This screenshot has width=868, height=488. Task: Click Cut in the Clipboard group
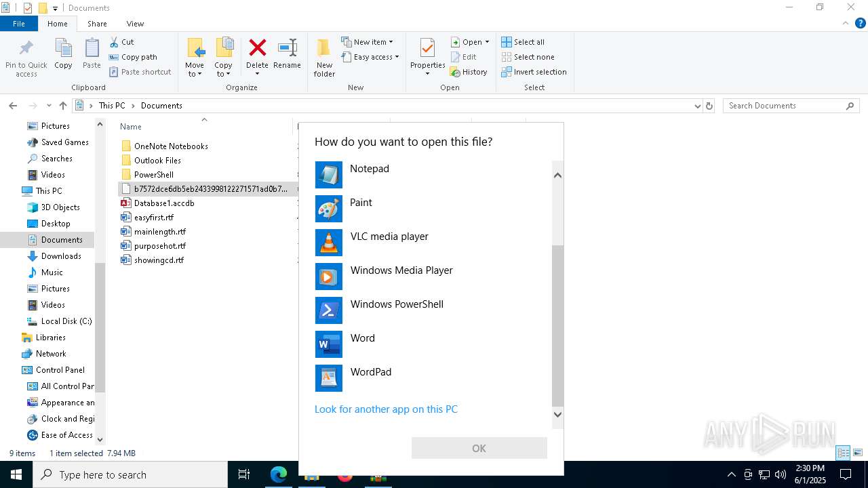[121, 42]
